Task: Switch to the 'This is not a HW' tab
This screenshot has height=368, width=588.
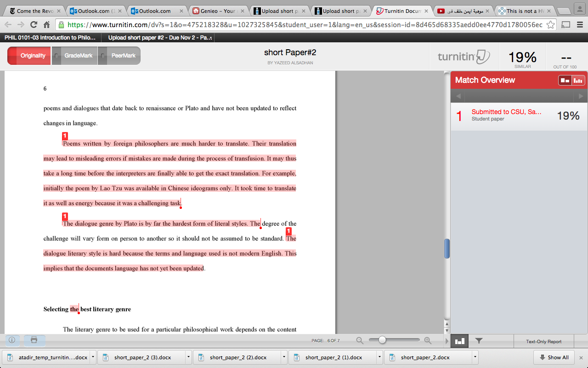Action: [x=524, y=11]
